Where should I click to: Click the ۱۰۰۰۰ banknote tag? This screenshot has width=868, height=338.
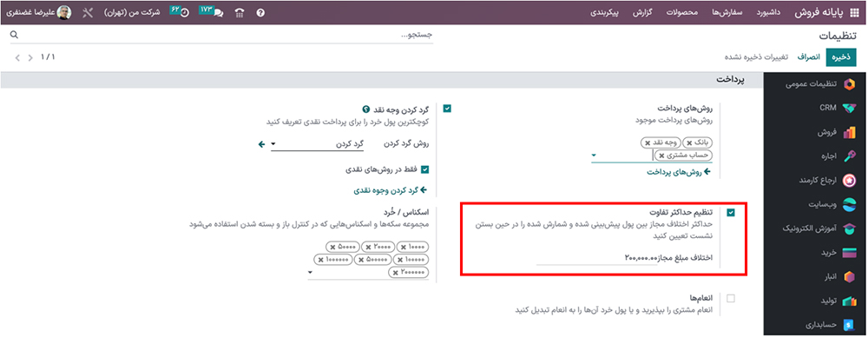pos(413,247)
